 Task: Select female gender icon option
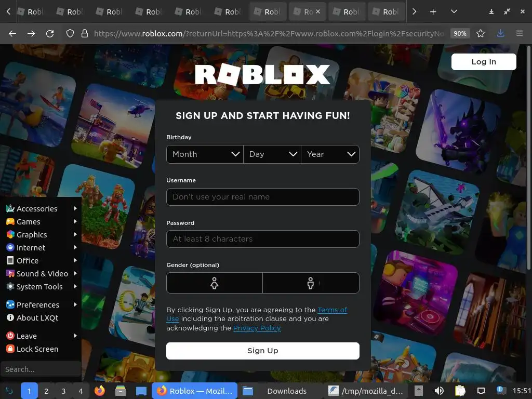214,283
